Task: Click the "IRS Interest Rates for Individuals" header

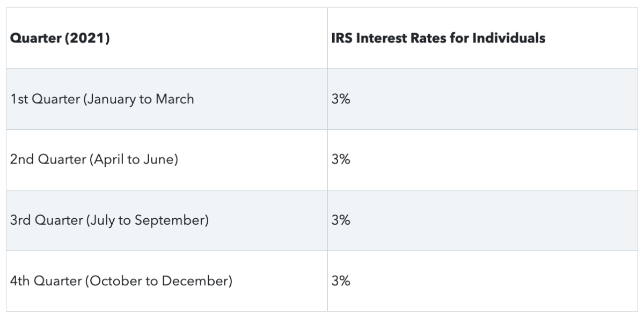Action: [438, 39]
